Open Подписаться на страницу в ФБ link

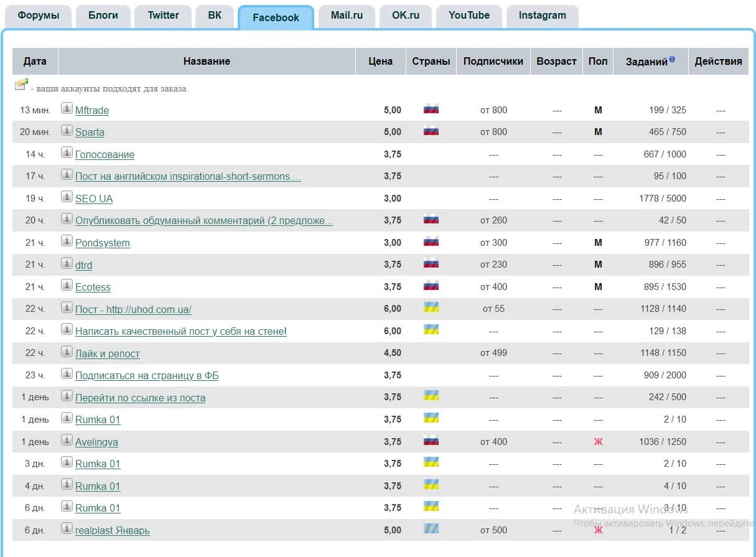[x=147, y=375]
